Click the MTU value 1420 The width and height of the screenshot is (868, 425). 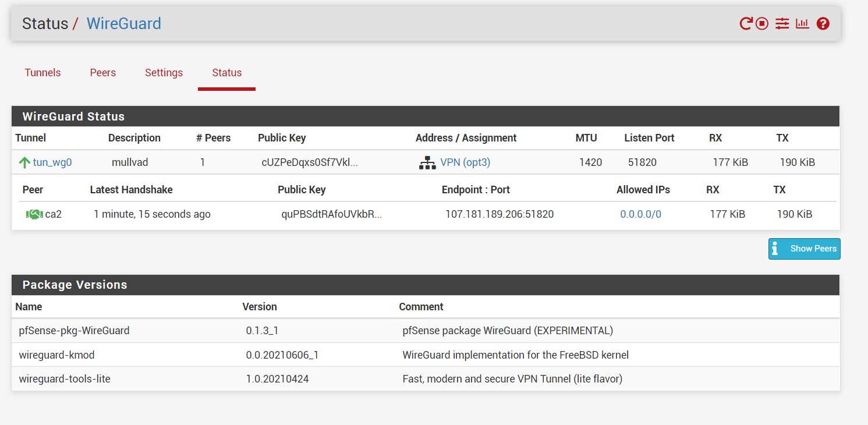click(x=590, y=162)
